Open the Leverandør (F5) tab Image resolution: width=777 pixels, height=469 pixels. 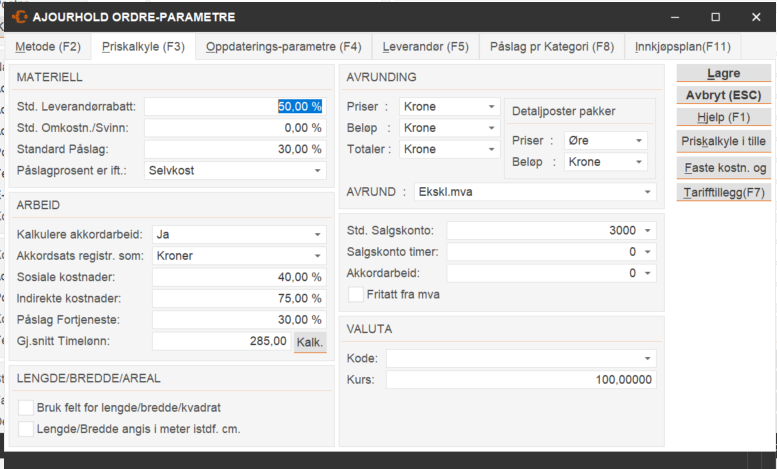[425, 47]
